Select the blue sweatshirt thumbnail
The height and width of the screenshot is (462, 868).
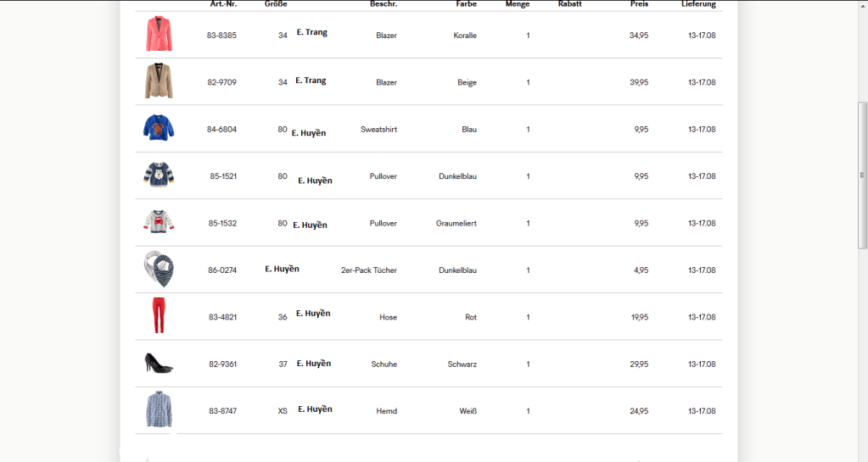coord(159,128)
